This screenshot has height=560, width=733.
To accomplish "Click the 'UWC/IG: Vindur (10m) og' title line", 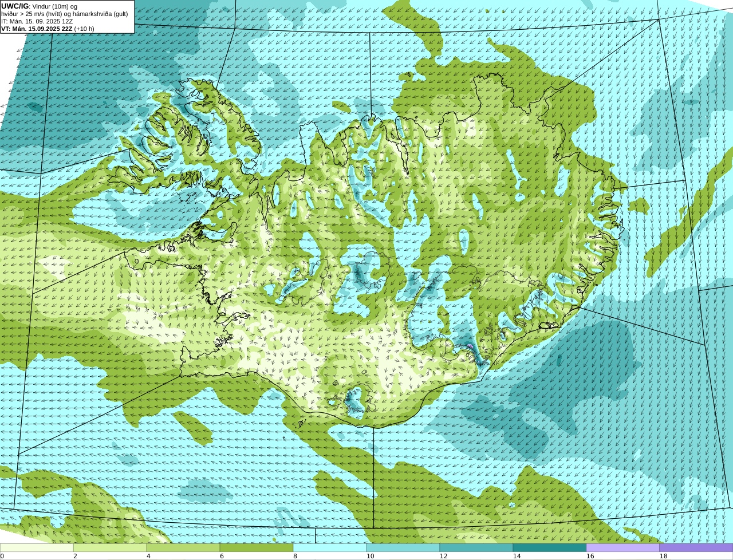I will click(x=40, y=6).
